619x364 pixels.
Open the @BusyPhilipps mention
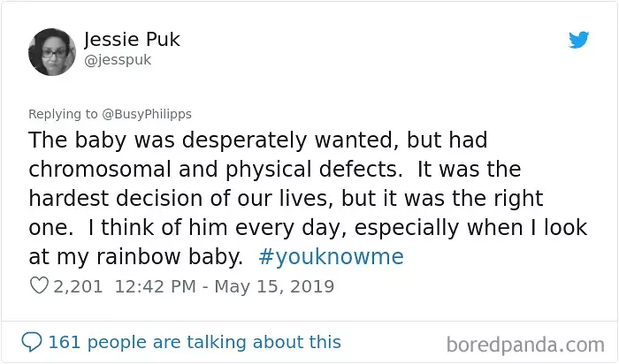click(147, 114)
